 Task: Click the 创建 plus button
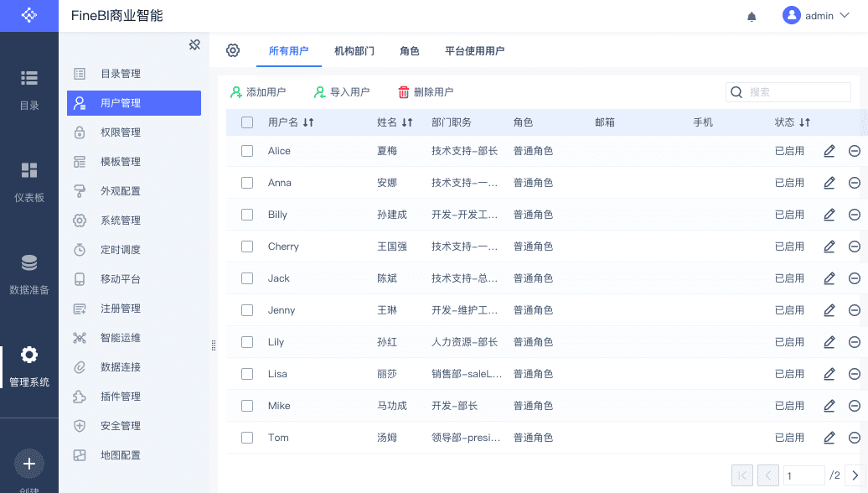click(29, 464)
